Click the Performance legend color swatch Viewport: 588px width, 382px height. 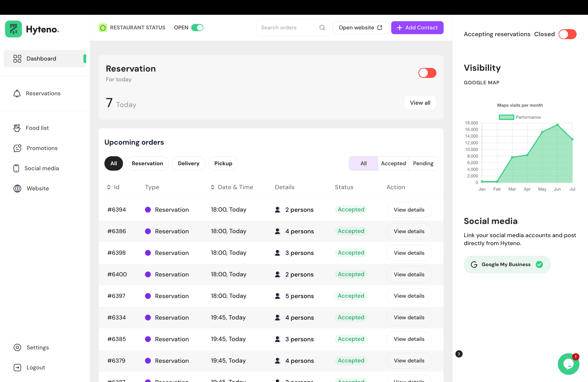click(x=506, y=117)
